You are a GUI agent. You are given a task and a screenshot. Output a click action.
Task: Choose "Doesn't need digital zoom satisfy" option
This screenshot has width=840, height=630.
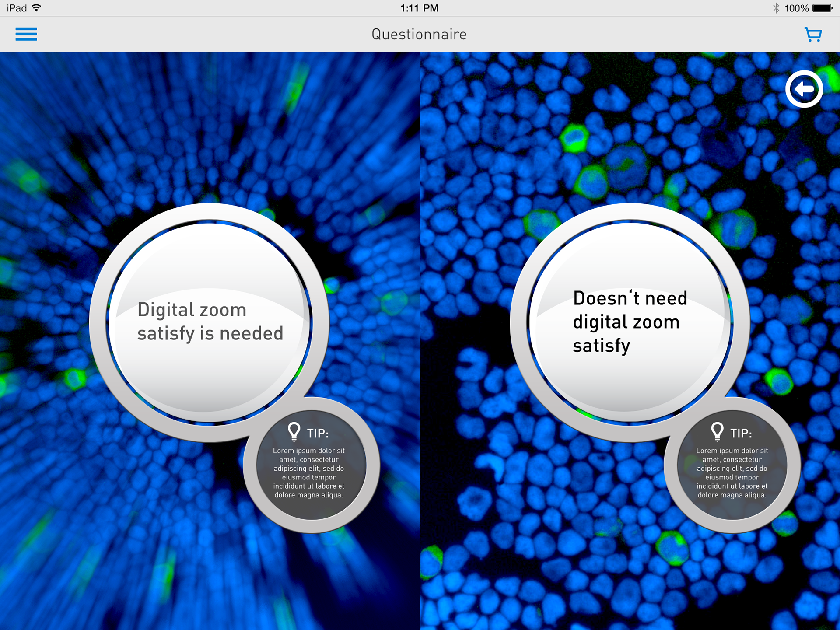coord(630,322)
